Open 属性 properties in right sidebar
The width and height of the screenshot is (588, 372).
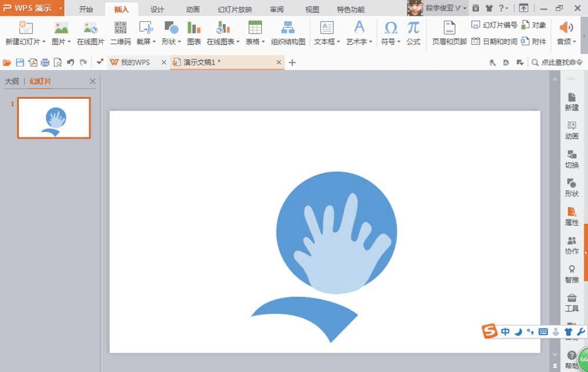(572, 216)
